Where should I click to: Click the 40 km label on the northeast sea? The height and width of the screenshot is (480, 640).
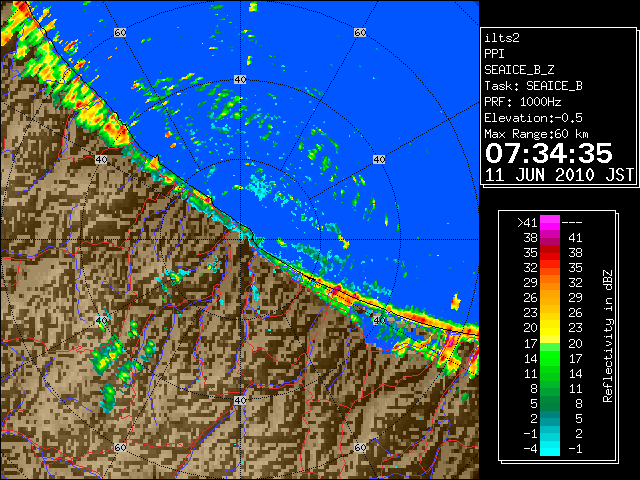[x=379, y=159]
